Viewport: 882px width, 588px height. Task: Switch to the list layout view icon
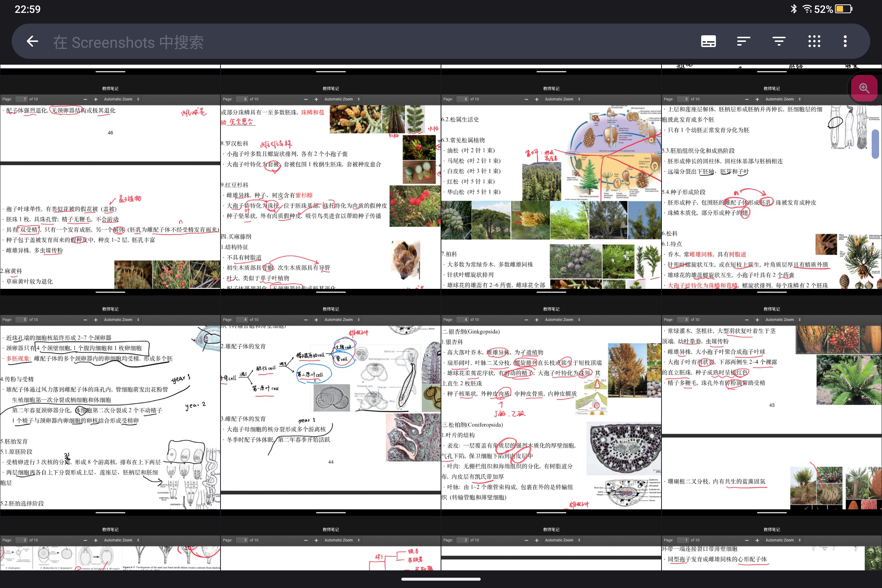tap(709, 41)
